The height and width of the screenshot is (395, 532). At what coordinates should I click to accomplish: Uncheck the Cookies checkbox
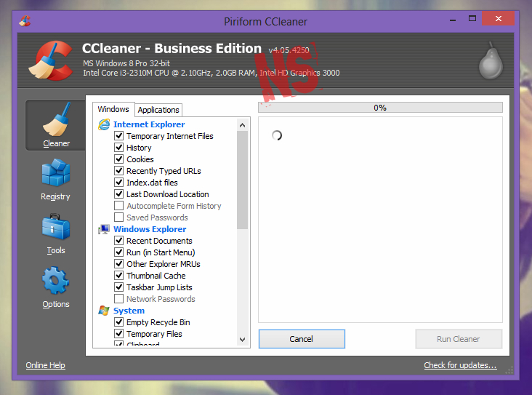point(118,159)
